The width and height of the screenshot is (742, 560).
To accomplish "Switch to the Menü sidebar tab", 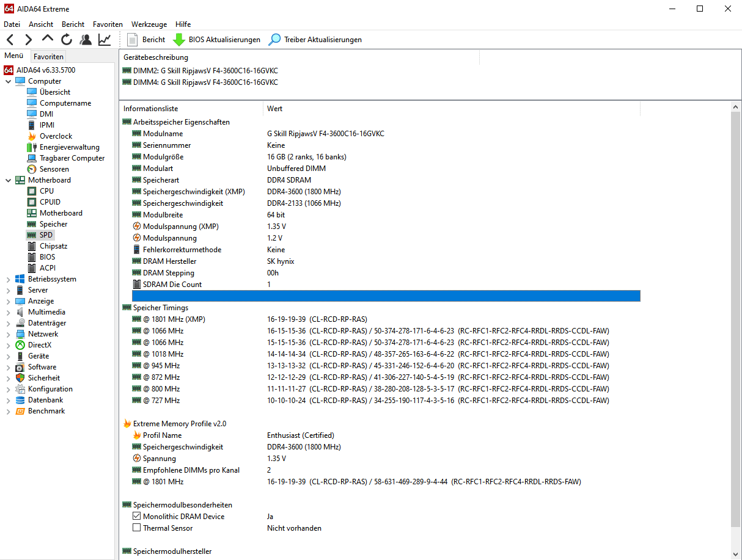I will 14,56.
